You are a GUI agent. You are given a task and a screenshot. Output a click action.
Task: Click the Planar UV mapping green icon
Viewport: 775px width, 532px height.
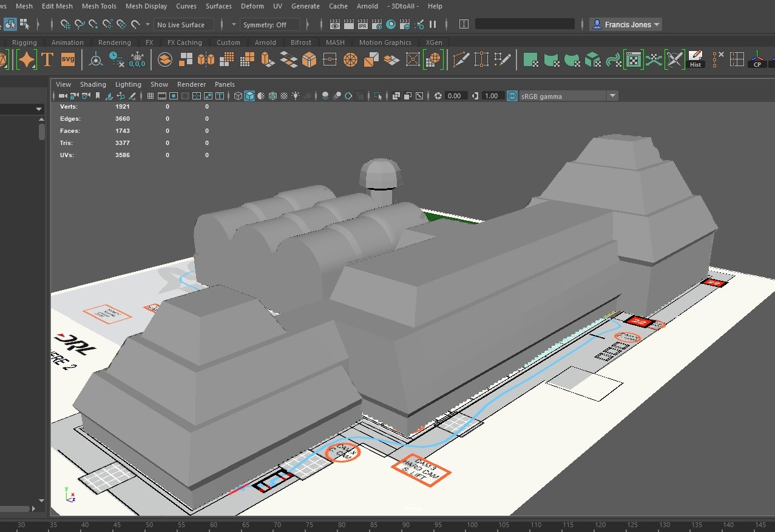pyautogui.click(x=531, y=60)
